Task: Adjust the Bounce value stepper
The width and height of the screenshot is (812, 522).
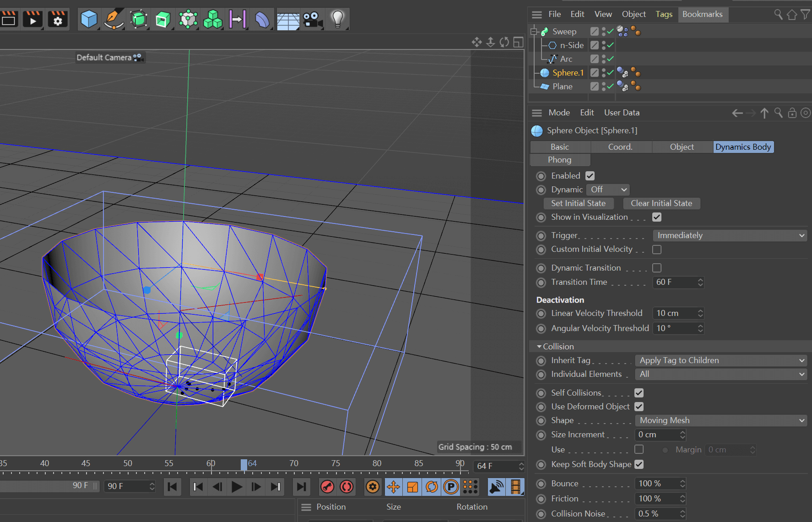Action: 682,484
